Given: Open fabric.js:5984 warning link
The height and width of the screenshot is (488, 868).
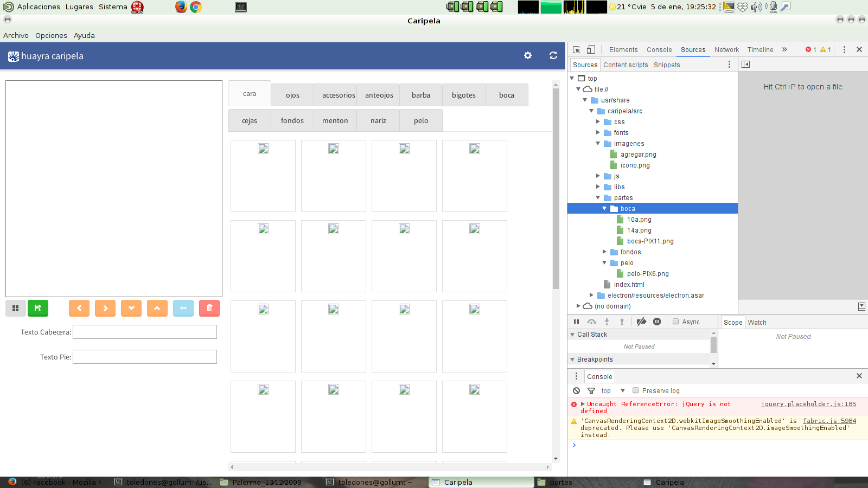Looking at the screenshot, I should click(829, 421).
